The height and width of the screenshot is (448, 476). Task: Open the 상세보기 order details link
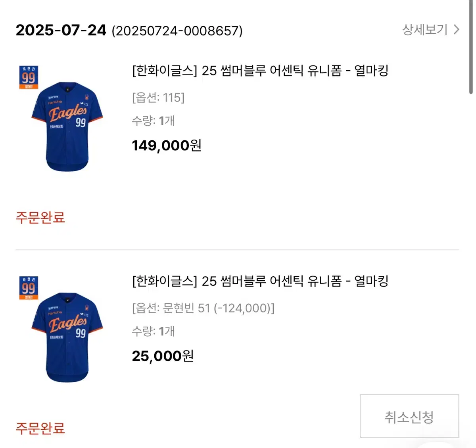point(424,29)
